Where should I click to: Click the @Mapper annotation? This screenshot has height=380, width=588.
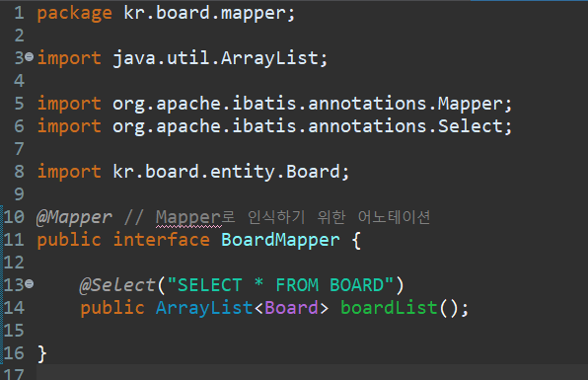click(74, 217)
